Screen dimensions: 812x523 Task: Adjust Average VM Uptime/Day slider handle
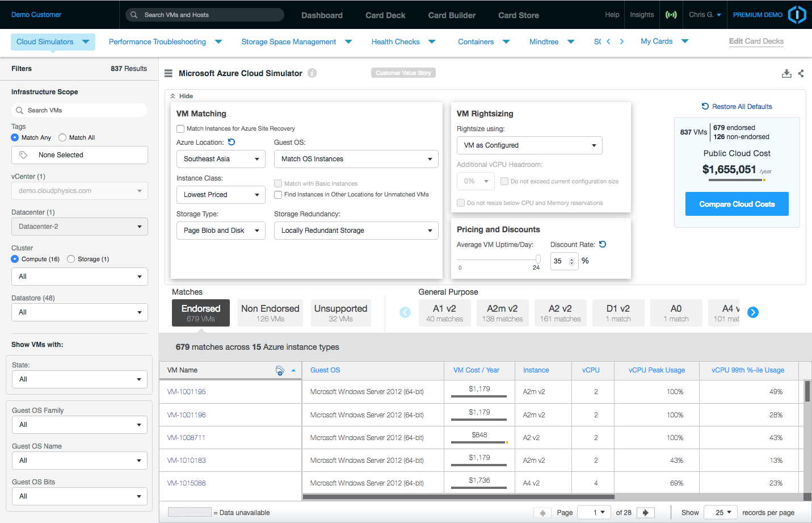click(x=538, y=259)
